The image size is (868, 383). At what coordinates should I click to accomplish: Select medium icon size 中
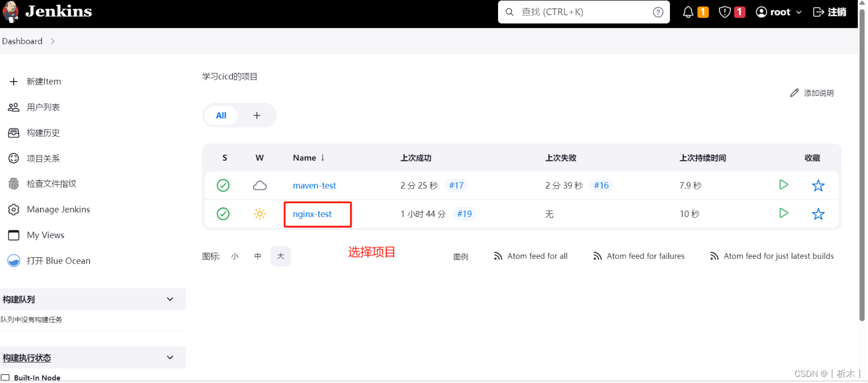(258, 256)
